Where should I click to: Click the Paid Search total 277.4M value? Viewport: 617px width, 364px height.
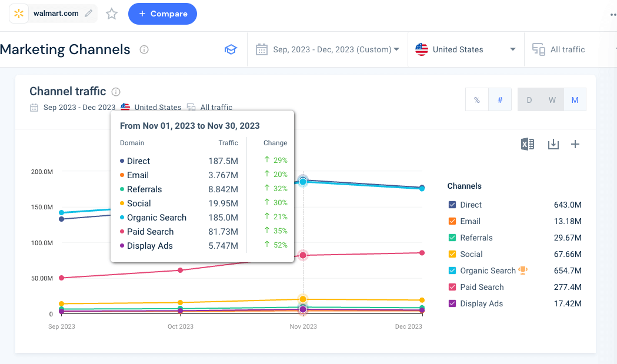click(568, 288)
